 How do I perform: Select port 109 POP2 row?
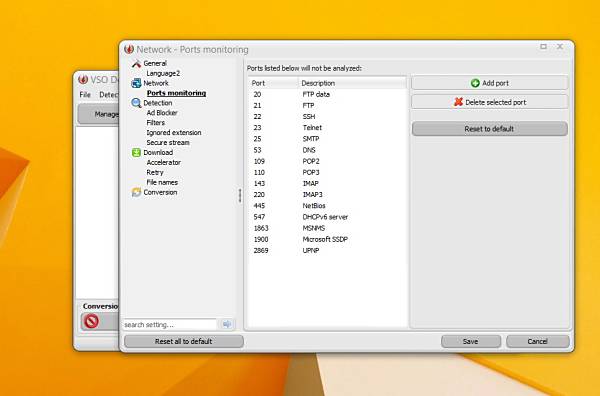(327, 161)
